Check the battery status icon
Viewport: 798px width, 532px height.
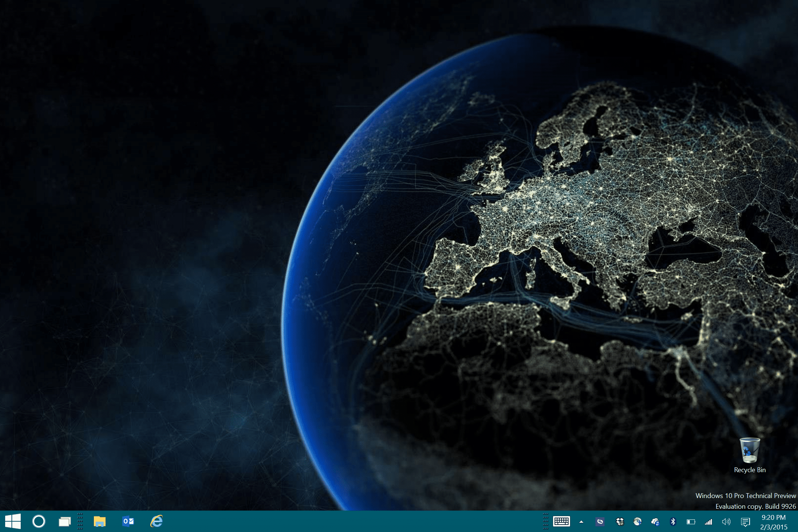[691, 522]
